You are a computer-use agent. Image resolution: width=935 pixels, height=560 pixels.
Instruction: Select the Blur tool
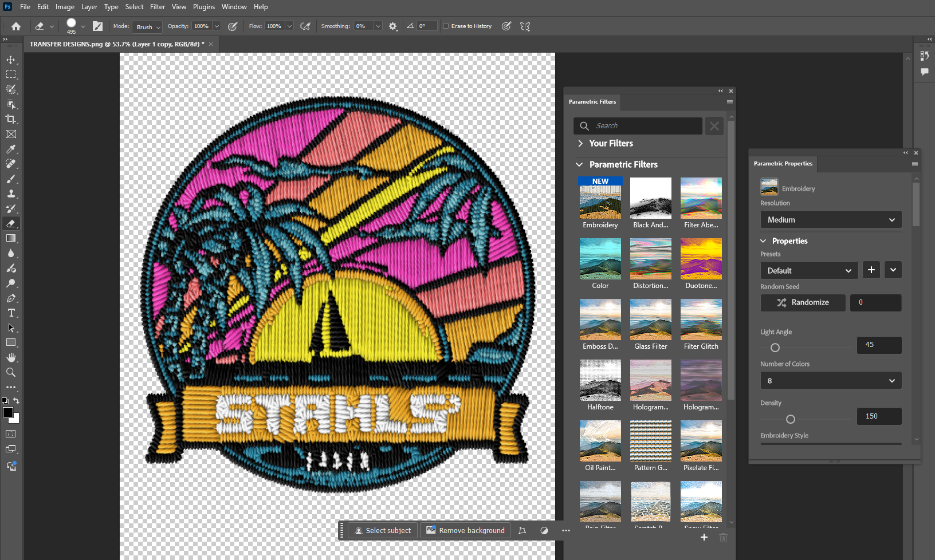(11, 253)
